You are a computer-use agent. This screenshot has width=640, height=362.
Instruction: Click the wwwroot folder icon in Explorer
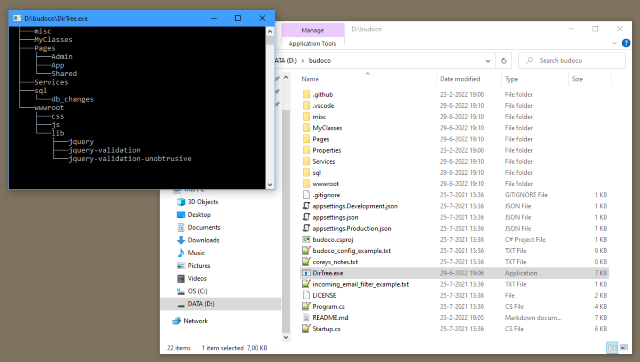(306, 184)
